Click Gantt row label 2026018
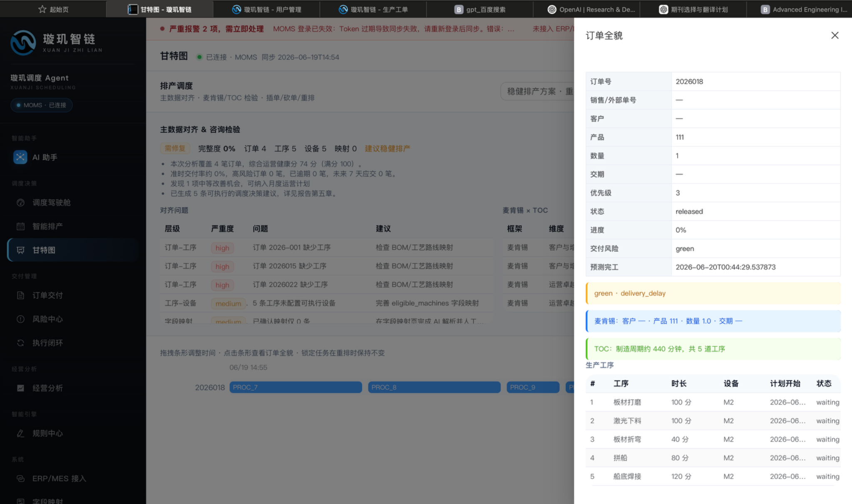852x504 pixels. coord(210,387)
